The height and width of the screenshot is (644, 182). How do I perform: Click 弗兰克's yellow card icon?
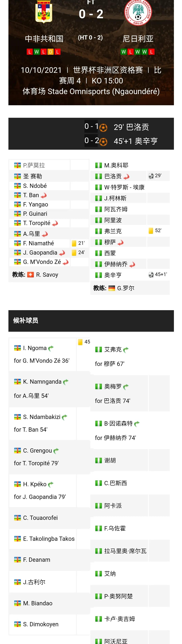(x=151, y=230)
